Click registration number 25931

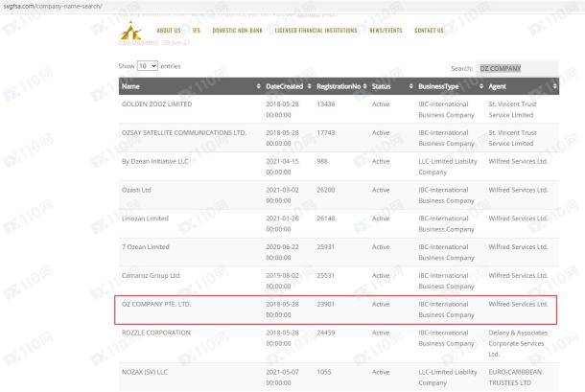(326, 247)
